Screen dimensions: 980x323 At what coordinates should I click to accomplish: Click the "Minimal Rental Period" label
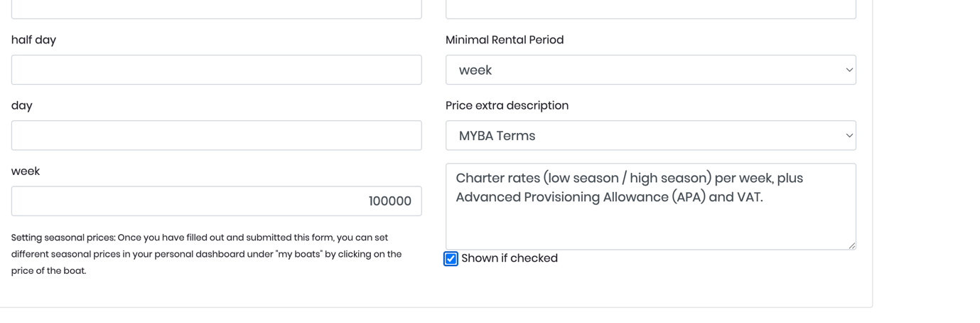pos(504,40)
